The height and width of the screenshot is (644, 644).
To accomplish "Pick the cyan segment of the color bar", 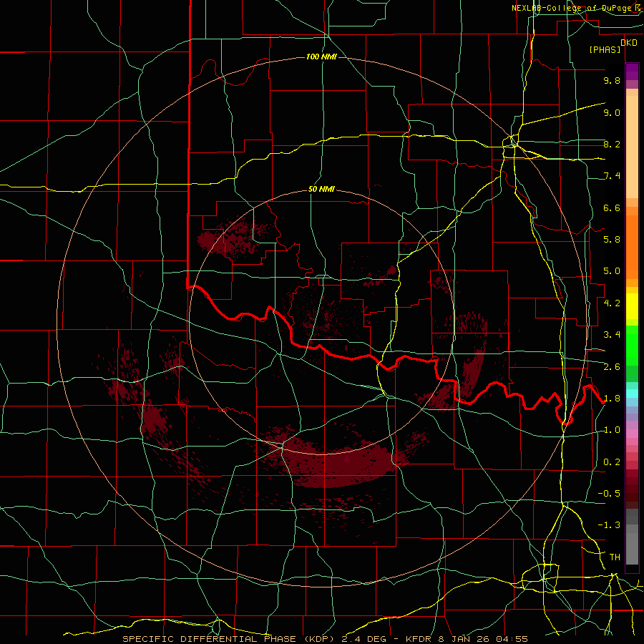I will pos(632,393).
